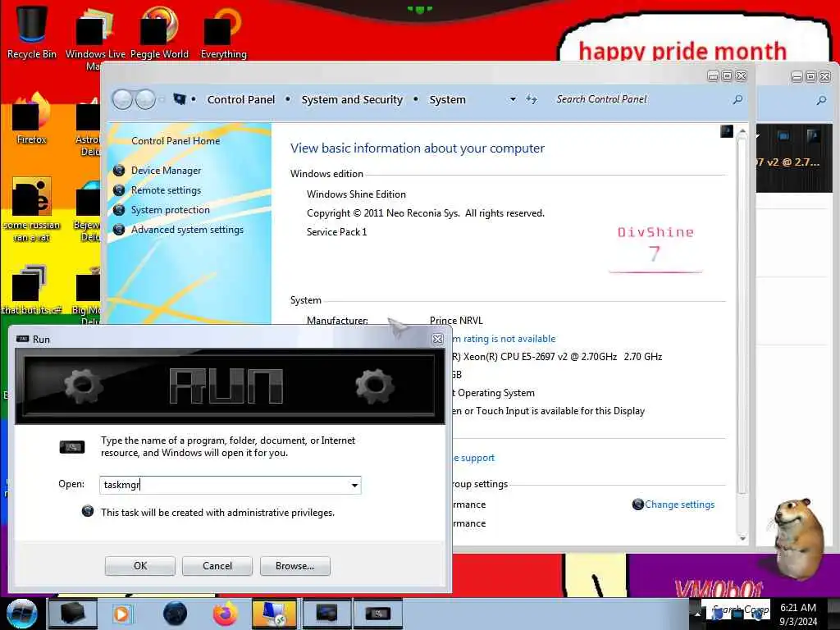The height and width of the screenshot is (630, 840).
Task: Click the System window scrollbar up arrow
Action: coord(742,131)
